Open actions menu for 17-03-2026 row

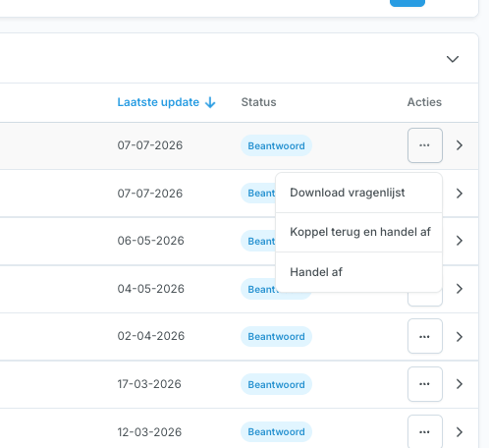(x=425, y=384)
